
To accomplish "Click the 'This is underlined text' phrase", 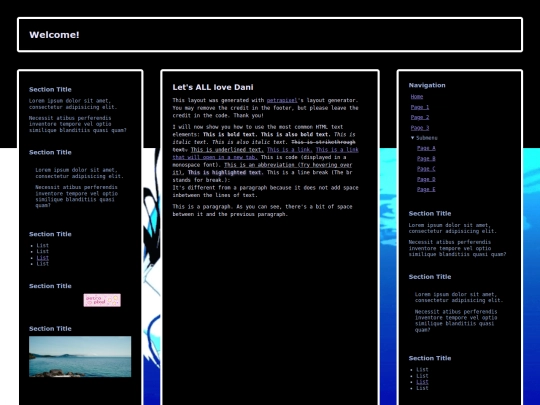I will pyautogui.click(x=227, y=149).
